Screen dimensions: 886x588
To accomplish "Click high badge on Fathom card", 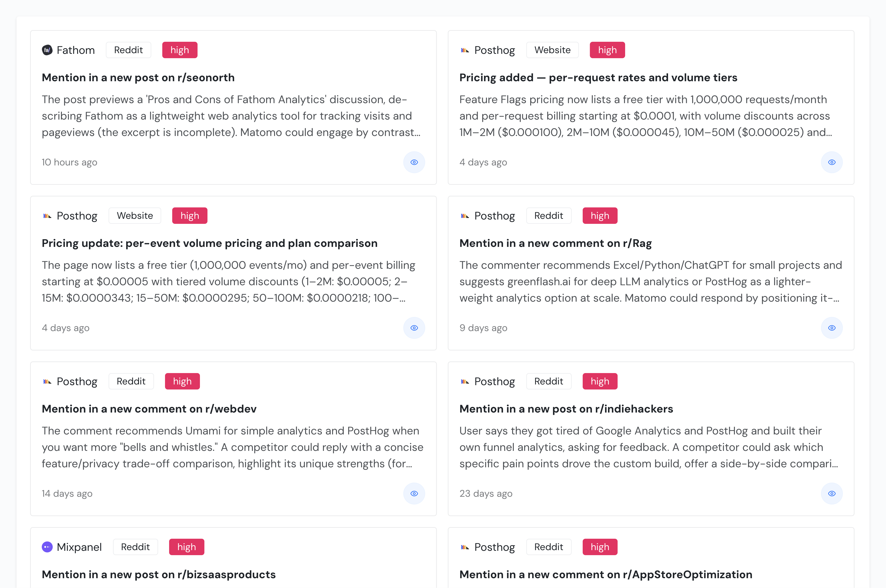I will (180, 50).
